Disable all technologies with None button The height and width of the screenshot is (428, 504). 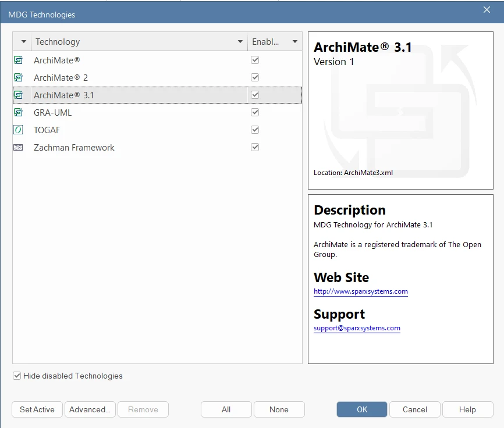[x=279, y=409]
